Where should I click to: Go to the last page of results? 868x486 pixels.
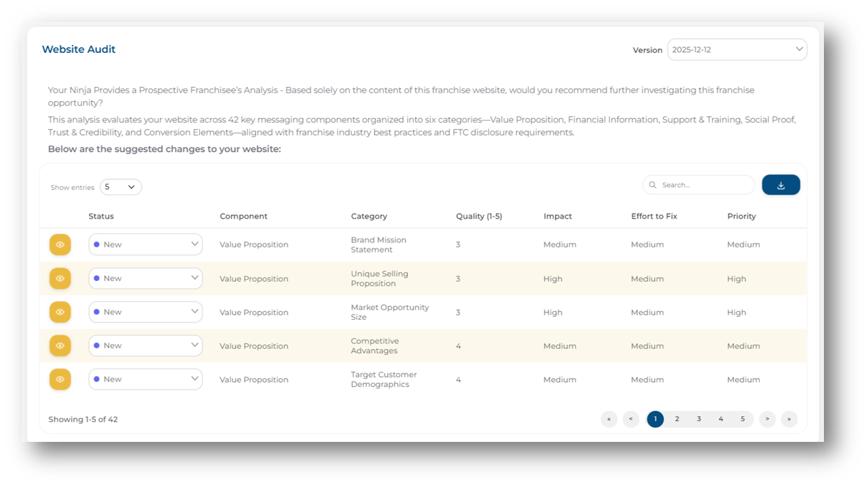(789, 419)
